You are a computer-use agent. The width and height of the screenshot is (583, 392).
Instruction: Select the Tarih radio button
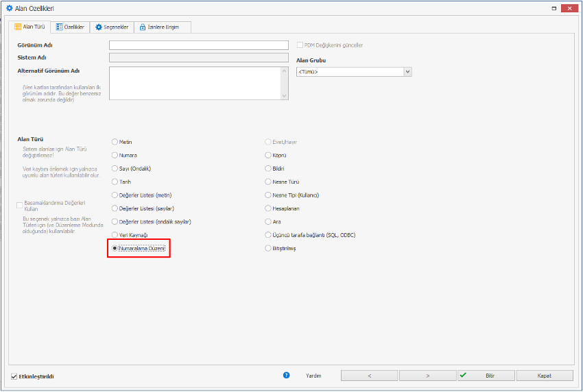coord(115,182)
